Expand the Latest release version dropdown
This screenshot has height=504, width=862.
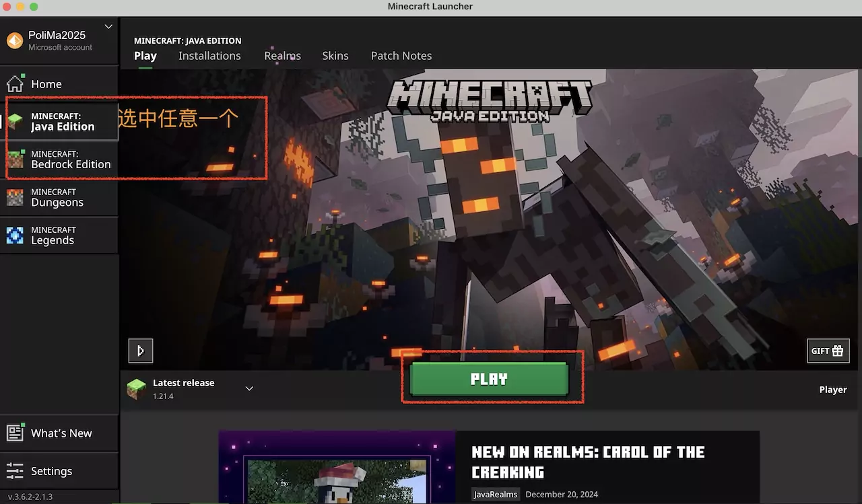pos(249,388)
